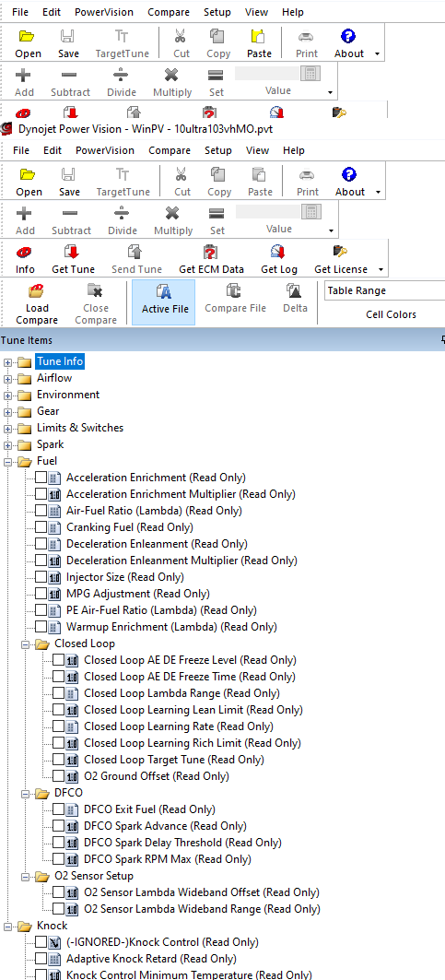
Task: Select DFCO Spark RPM Max item
Action: 168,859
